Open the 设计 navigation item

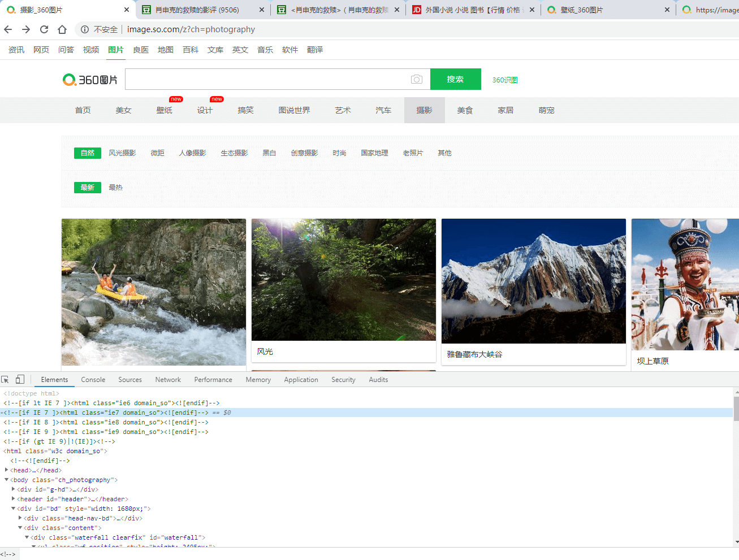click(205, 110)
